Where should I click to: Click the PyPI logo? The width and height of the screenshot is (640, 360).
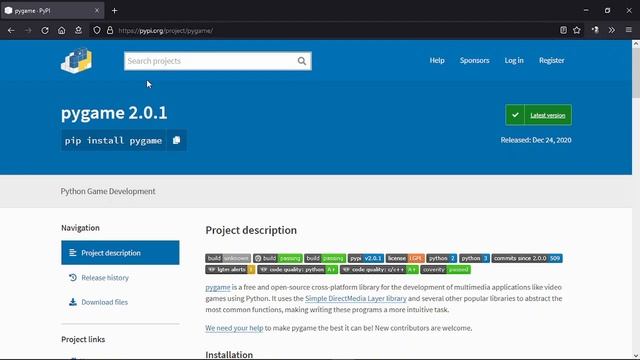pyautogui.click(x=76, y=60)
